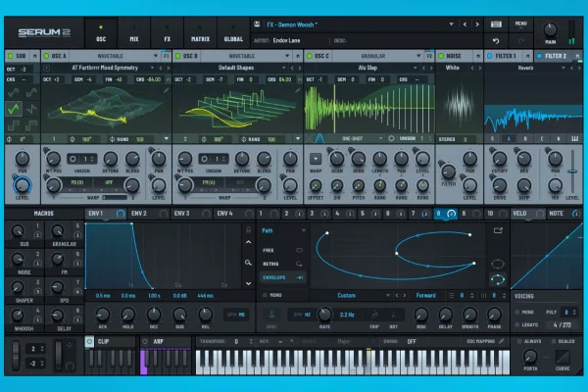Select the NOTE modulation source tab

click(x=563, y=214)
